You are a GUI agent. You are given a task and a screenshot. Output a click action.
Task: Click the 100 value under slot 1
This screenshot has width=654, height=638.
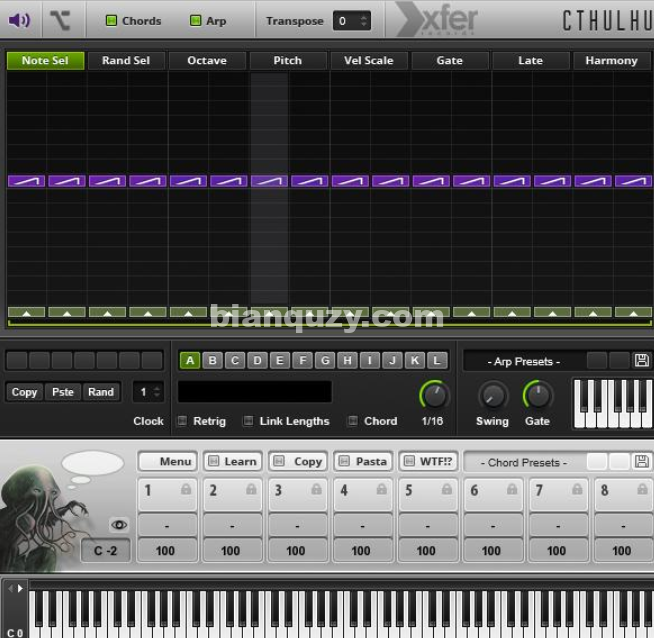click(x=167, y=550)
